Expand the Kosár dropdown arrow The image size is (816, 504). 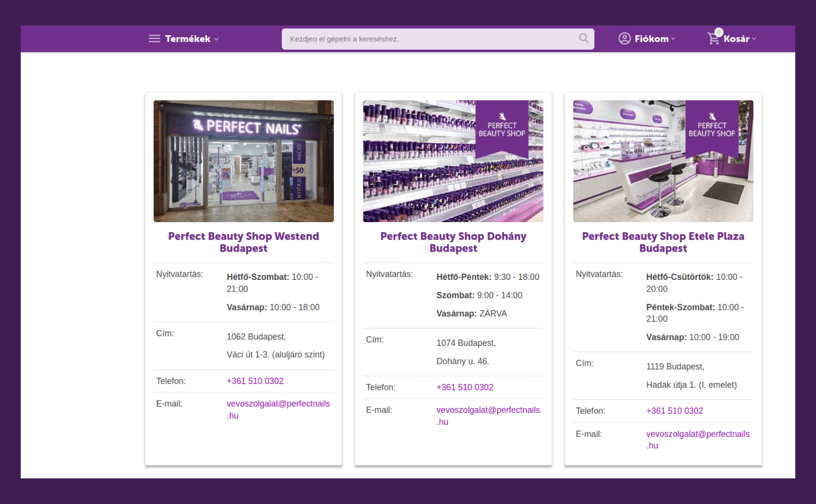[x=754, y=39]
